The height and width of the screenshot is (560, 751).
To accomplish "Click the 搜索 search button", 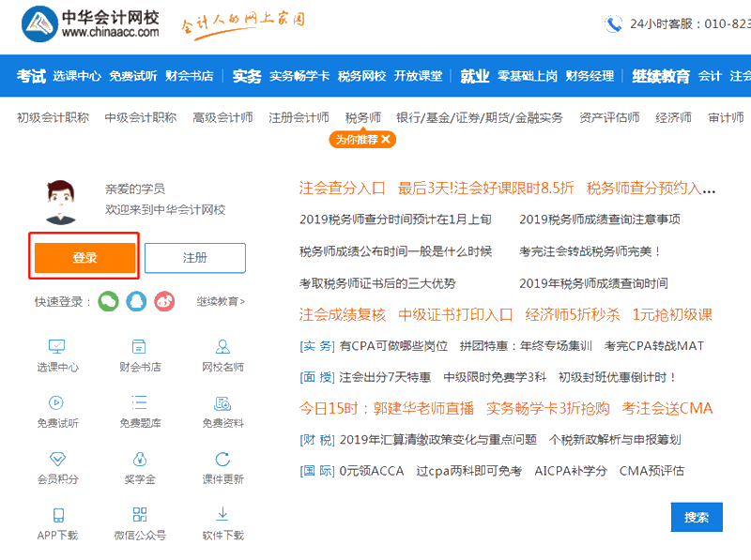I will click(x=697, y=517).
